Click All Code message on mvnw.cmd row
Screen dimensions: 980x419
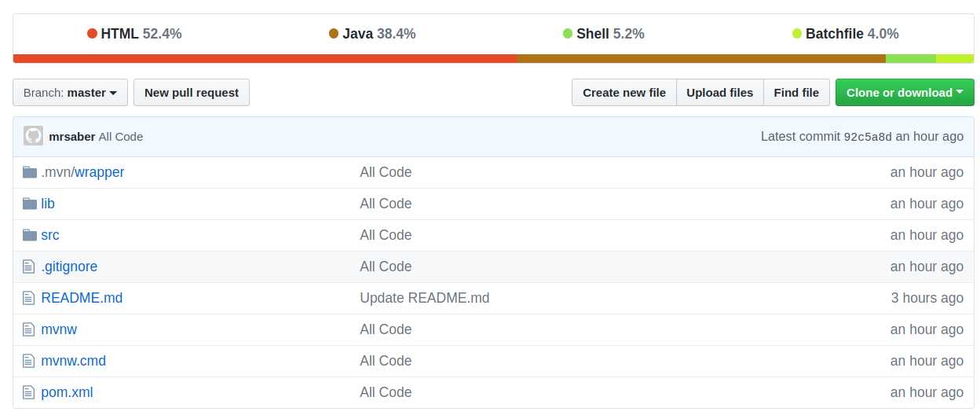(x=386, y=361)
